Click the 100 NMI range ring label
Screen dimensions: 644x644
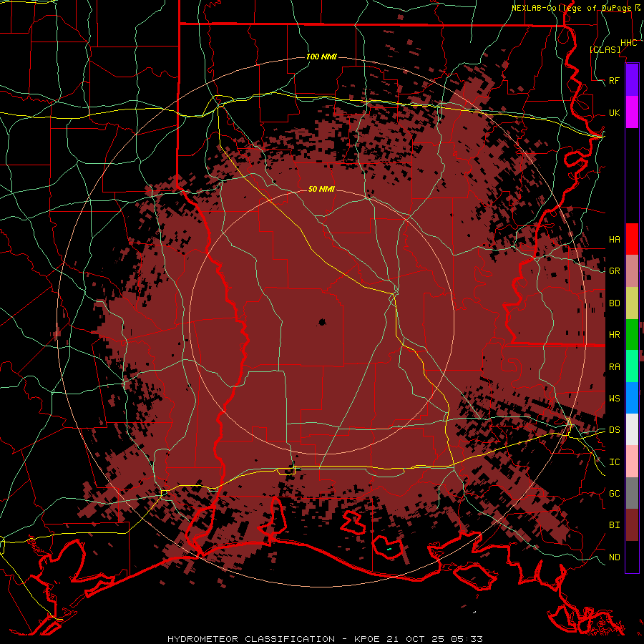pos(321,57)
